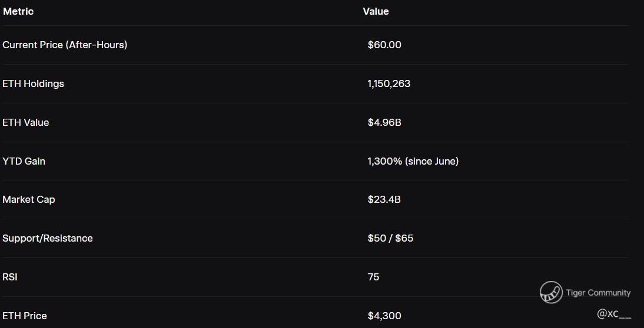The image size is (644, 328).
Task: Click the Support/Resistance row label
Action: (x=48, y=238)
